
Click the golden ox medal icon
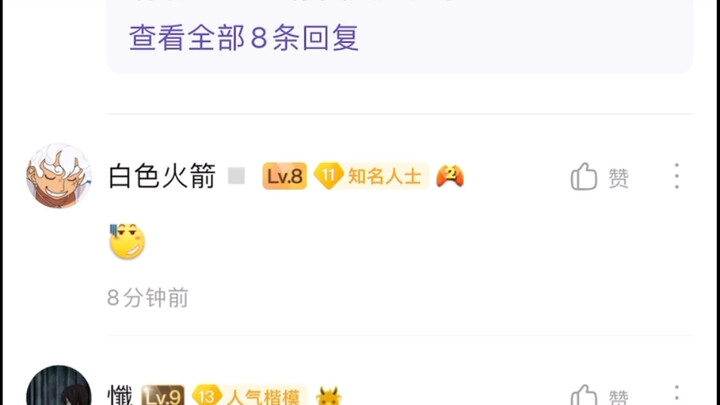coord(329,395)
